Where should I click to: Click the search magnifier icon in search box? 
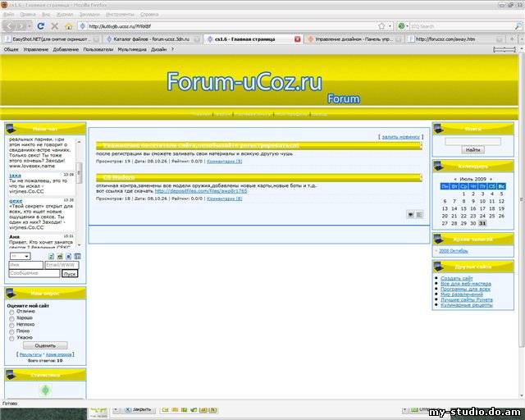518,25
